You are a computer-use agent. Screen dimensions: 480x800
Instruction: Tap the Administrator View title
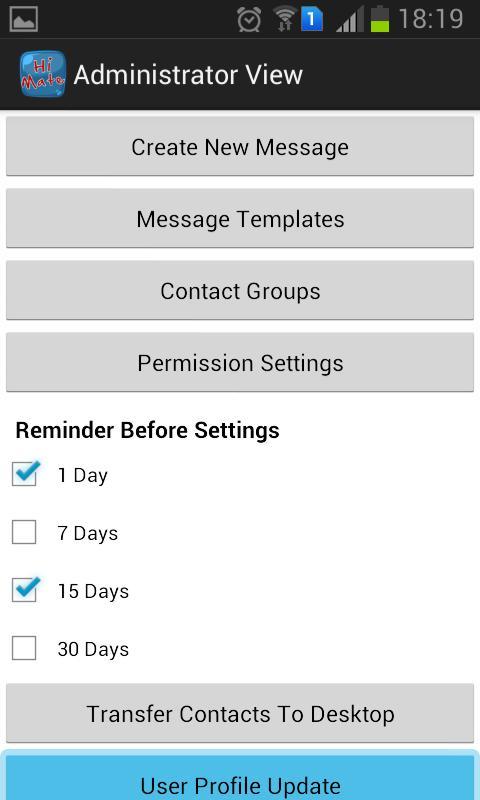pyautogui.click(x=188, y=74)
